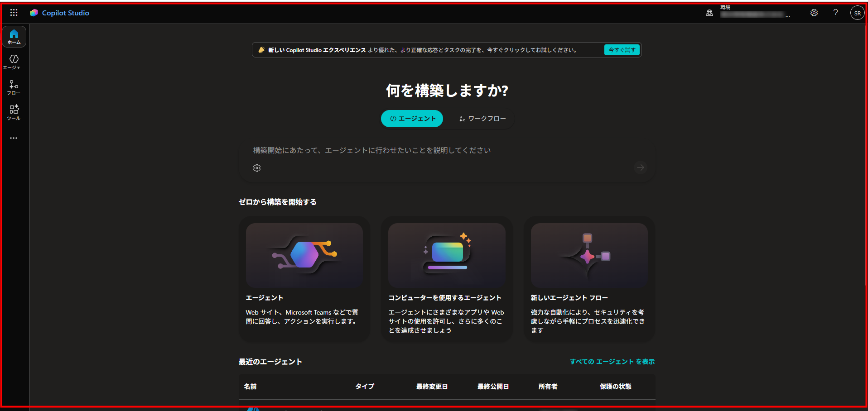868x411 pixels.
Task: Sort by 最終変更日 column header
Action: coord(432,387)
